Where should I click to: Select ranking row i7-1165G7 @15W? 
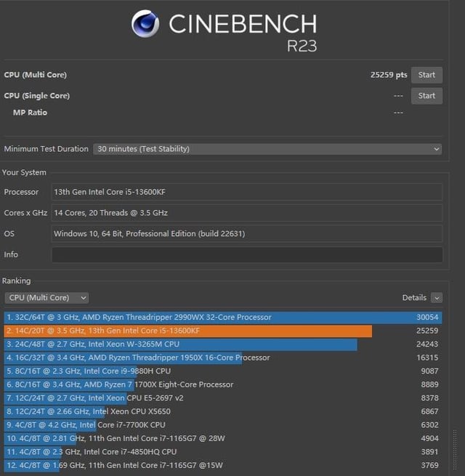223,465
